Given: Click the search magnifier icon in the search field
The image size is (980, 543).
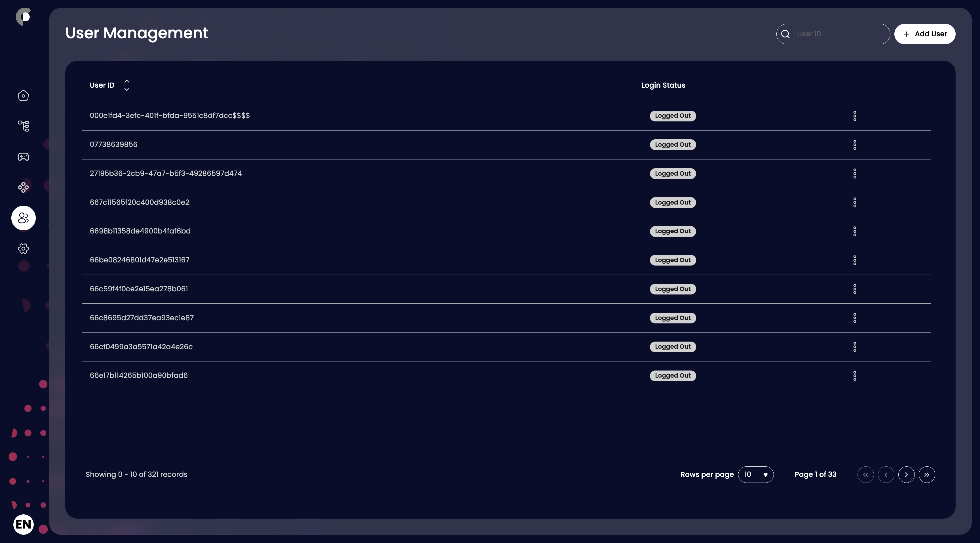Looking at the screenshot, I should coord(785,34).
